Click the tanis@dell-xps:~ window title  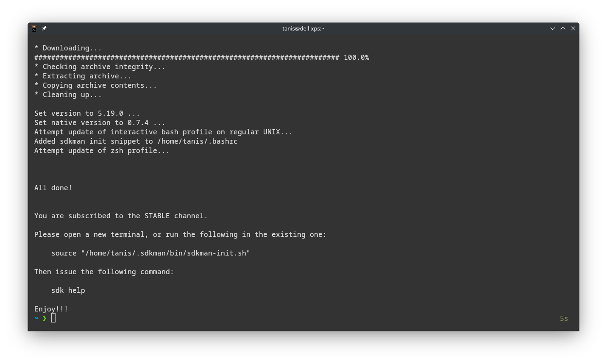point(303,28)
